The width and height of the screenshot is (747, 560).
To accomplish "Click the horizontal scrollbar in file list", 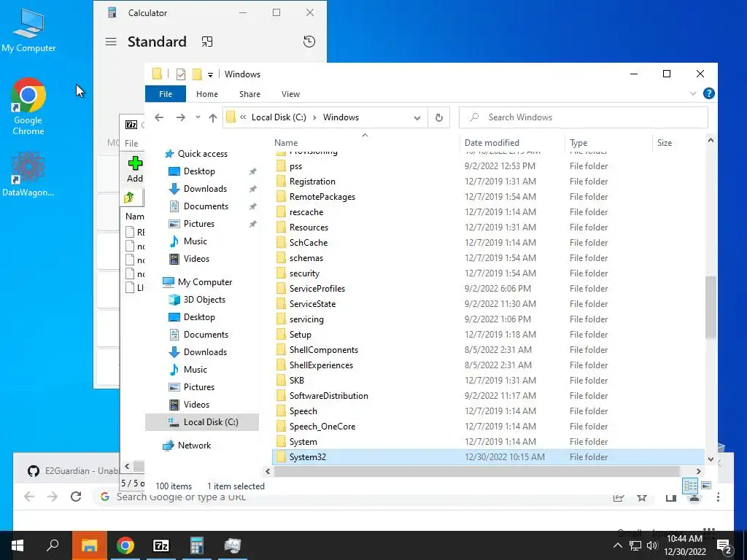I will click(476, 471).
